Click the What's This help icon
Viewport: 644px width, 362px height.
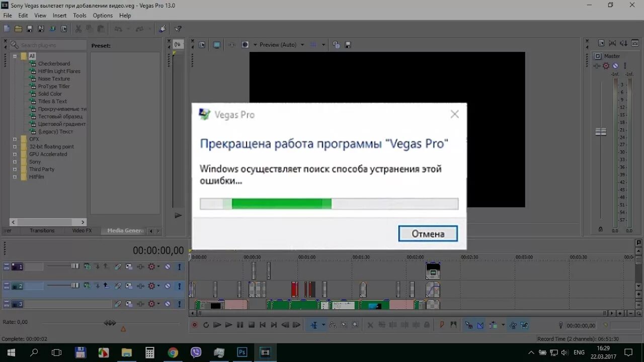point(178,29)
